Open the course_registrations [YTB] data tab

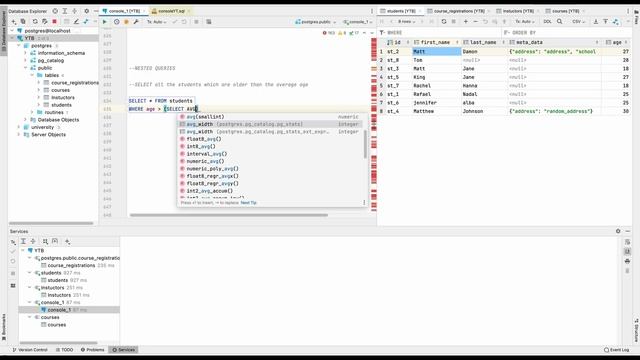click(x=458, y=11)
